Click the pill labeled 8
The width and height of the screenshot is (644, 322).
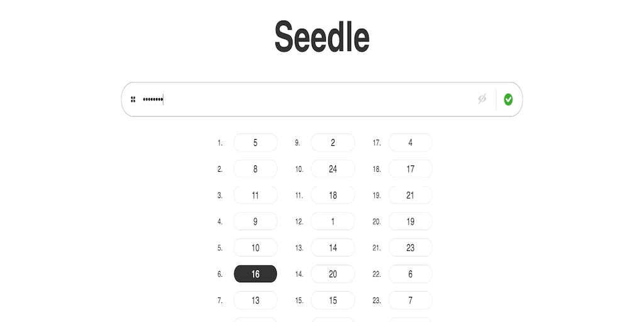pyautogui.click(x=255, y=169)
